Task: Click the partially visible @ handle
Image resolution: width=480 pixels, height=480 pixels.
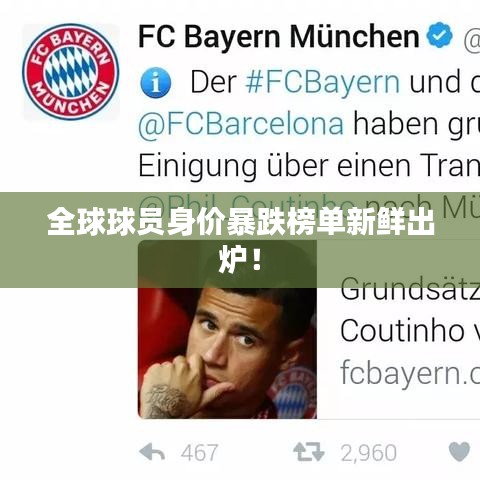Action: click(472, 39)
